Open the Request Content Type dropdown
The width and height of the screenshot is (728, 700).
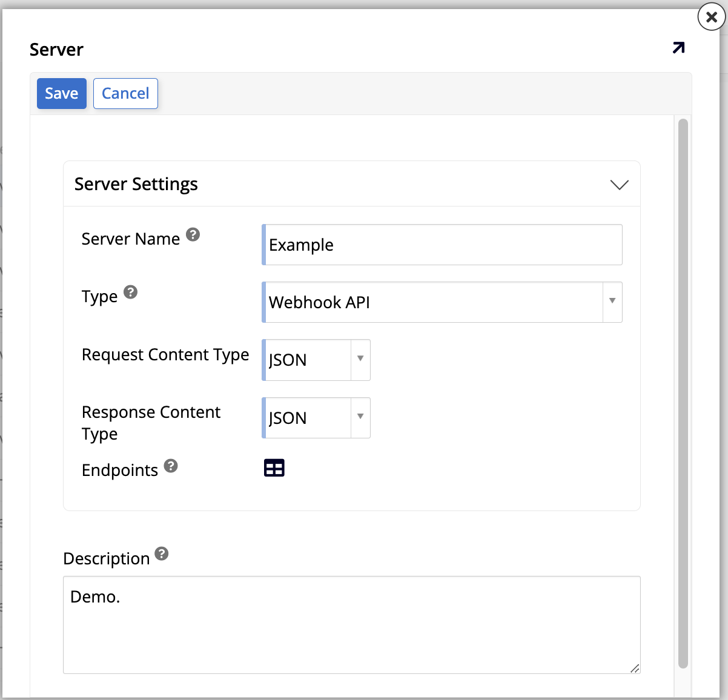(x=359, y=360)
